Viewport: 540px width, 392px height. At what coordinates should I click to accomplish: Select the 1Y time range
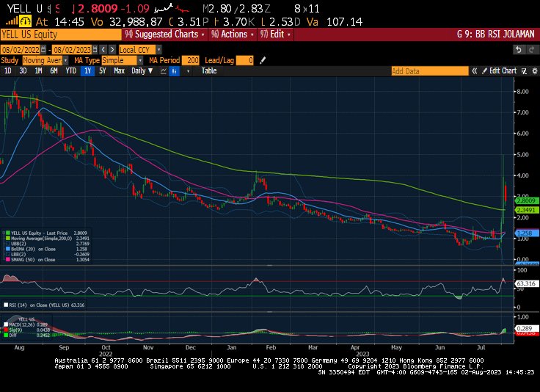click(87, 71)
